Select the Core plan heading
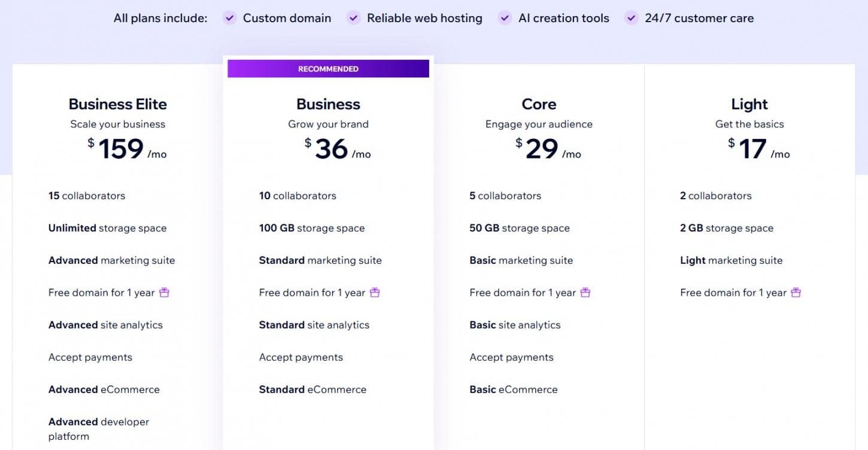The height and width of the screenshot is (450, 868). (539, 104)
